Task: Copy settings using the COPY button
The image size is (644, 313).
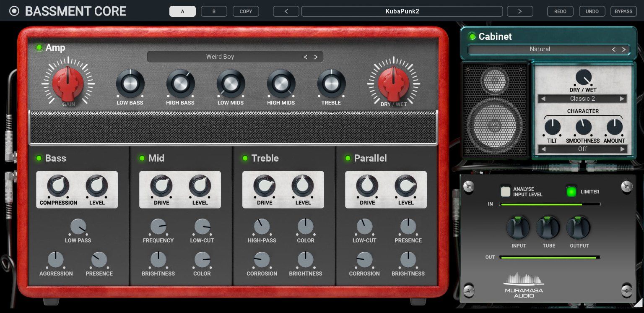Action: (246, 11)
